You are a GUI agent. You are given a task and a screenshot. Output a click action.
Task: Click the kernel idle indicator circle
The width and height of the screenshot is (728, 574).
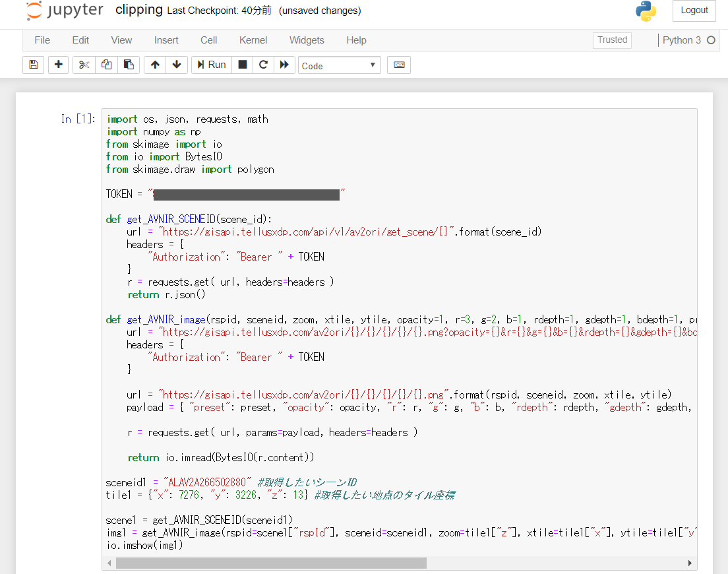click(711, 40)
